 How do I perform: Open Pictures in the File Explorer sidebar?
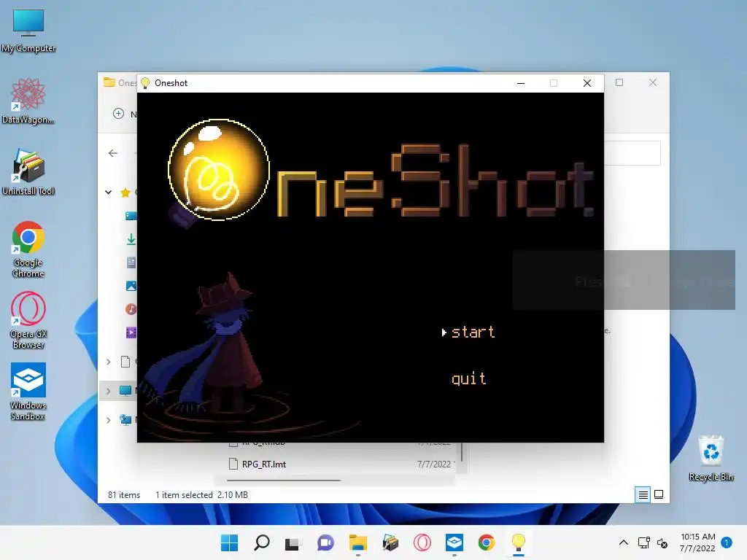(x=131, y=286)
